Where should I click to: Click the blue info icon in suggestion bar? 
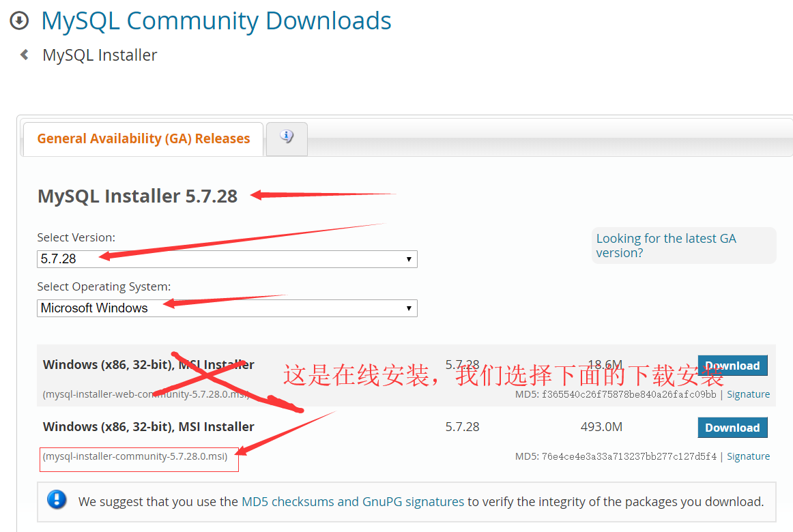coord(57,501)
